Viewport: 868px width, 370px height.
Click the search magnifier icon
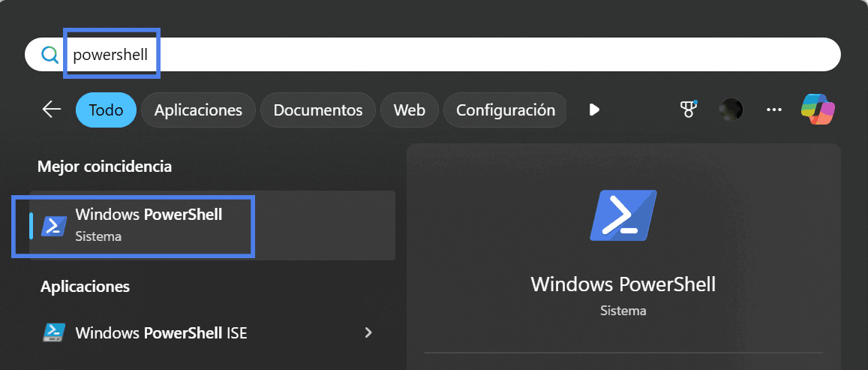(50, 54)
